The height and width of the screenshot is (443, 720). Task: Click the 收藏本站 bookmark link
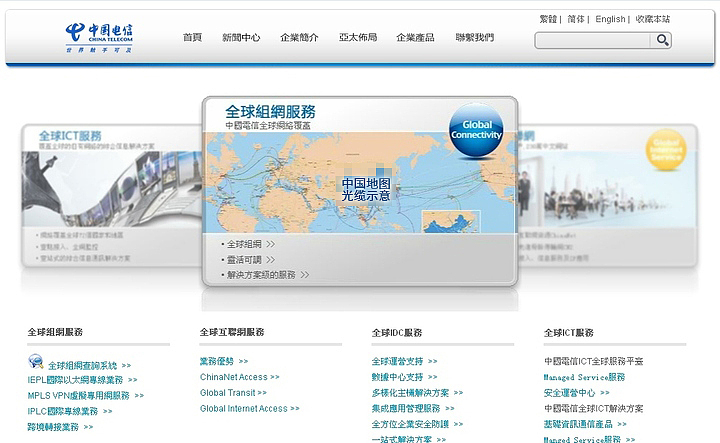coord(652,19)
